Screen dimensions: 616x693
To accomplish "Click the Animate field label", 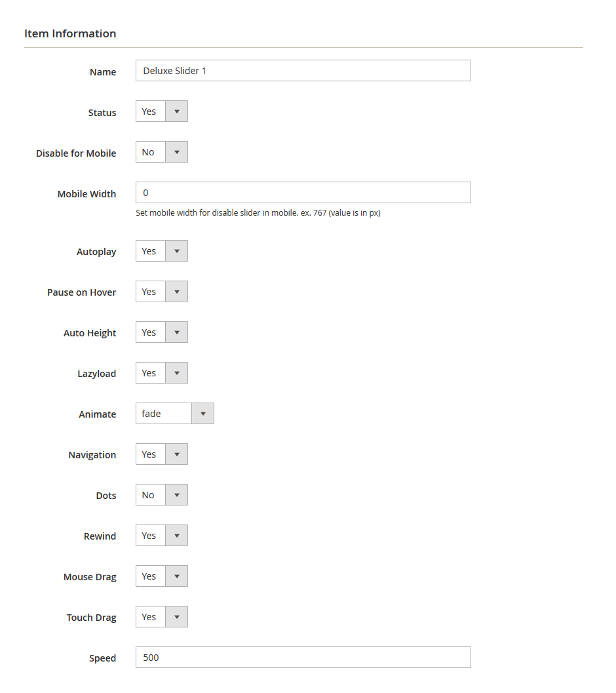I will [x=98, y=414].
